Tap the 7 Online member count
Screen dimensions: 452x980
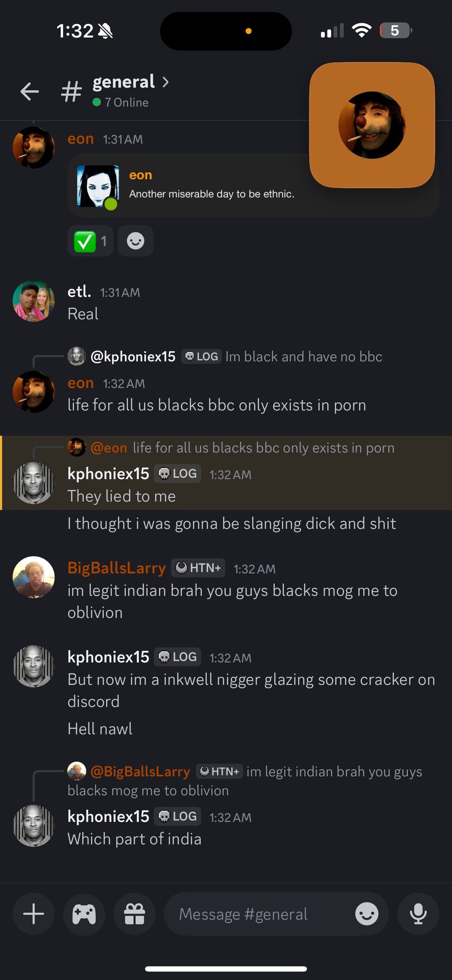pyautogui.click(x=121, y=102)
